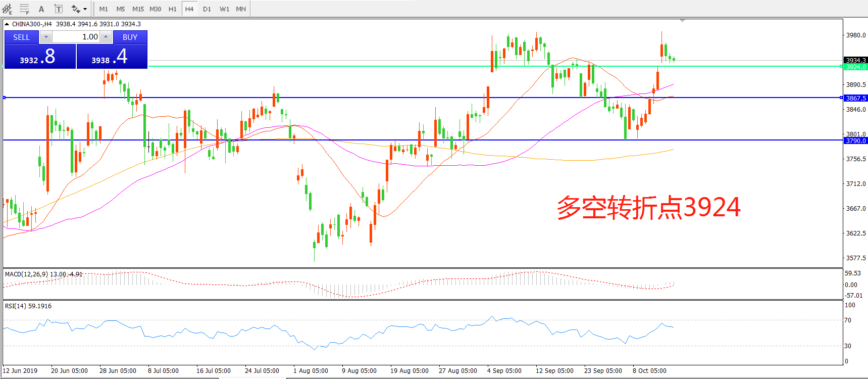
Task: Click the SELL button
Action: 22,37
